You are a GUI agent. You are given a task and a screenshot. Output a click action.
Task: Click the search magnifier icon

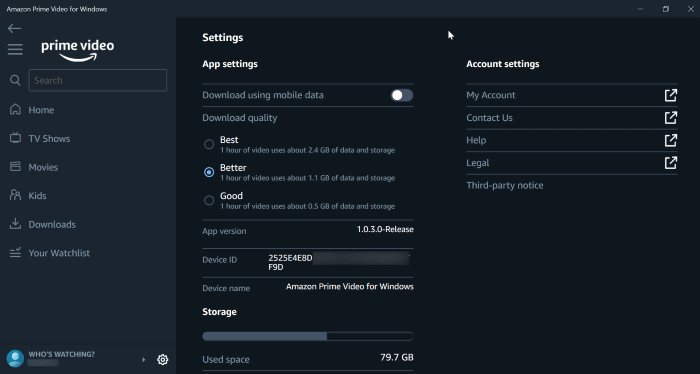tap(15, 80)
